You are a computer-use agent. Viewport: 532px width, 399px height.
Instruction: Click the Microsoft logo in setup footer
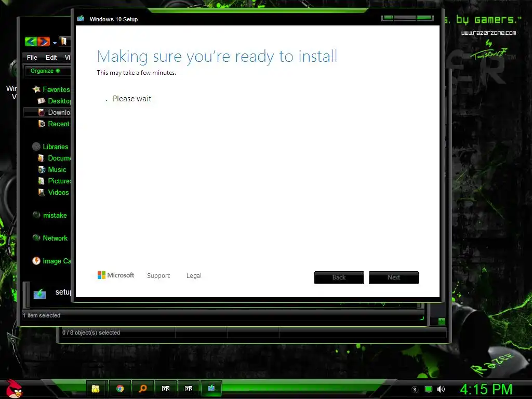click(116, 275)
